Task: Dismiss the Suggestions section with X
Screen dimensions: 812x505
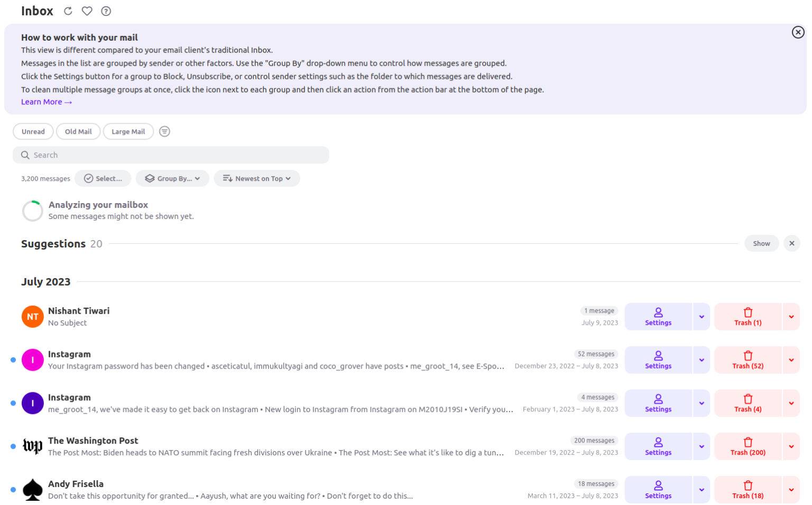Action: pyautogui.click(x=791, y=243)
